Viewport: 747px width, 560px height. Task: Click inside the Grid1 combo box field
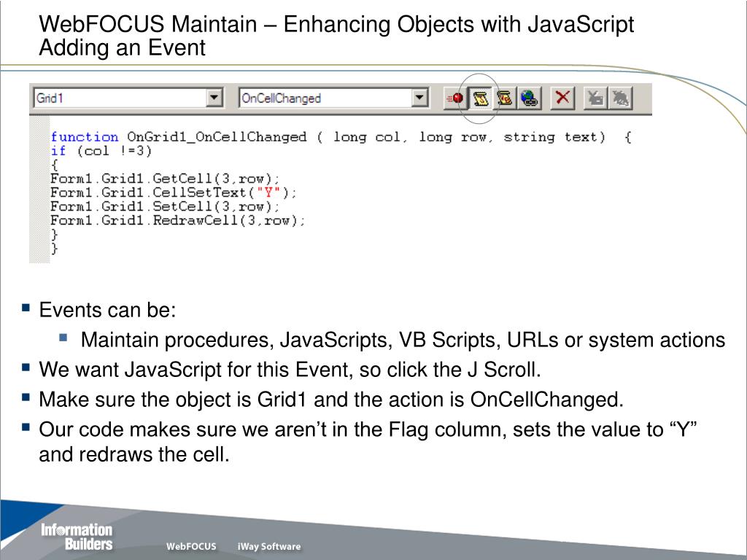tap(117, 98)
